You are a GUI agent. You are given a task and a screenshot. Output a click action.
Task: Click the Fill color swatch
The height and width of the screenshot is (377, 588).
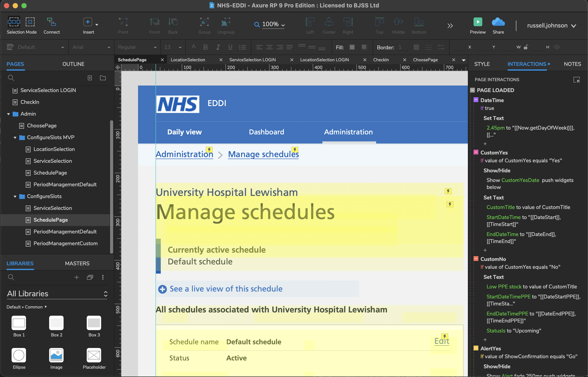(352, 47)
